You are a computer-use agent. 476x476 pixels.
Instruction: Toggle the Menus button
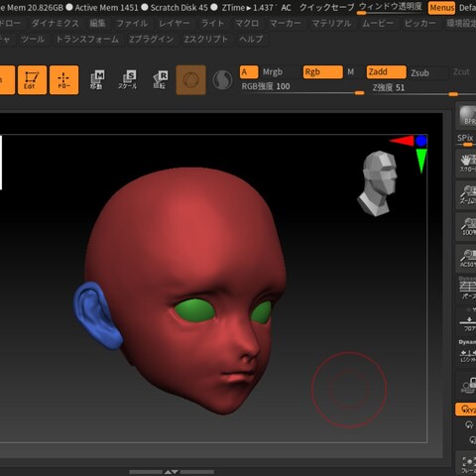pos(441,8)
